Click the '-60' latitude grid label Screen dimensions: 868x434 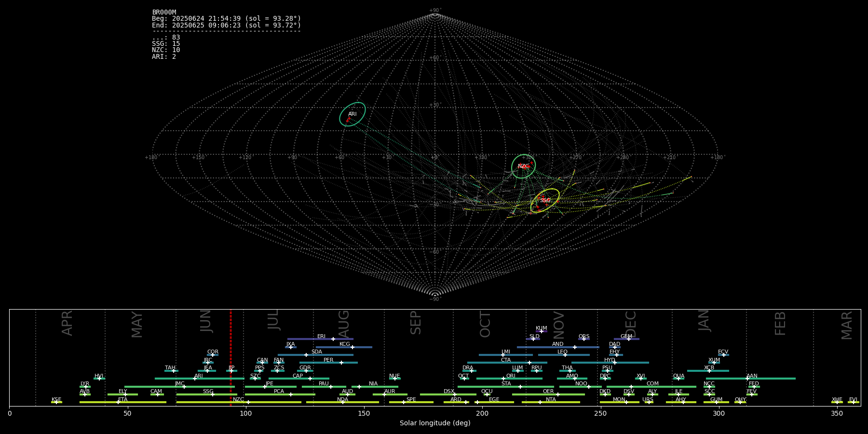pyautogui.click(x=434, y=252)
